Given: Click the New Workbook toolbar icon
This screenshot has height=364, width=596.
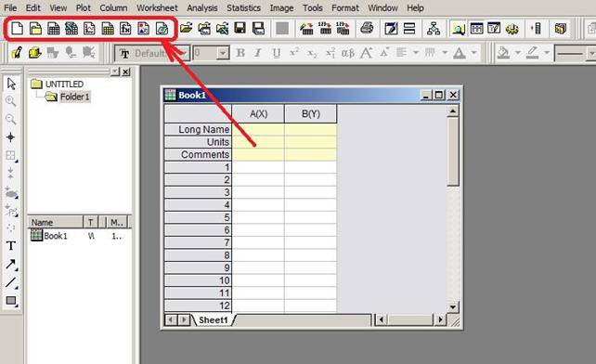Looking at the screenshot, I should pyautogui.click(x=53, y=29).
